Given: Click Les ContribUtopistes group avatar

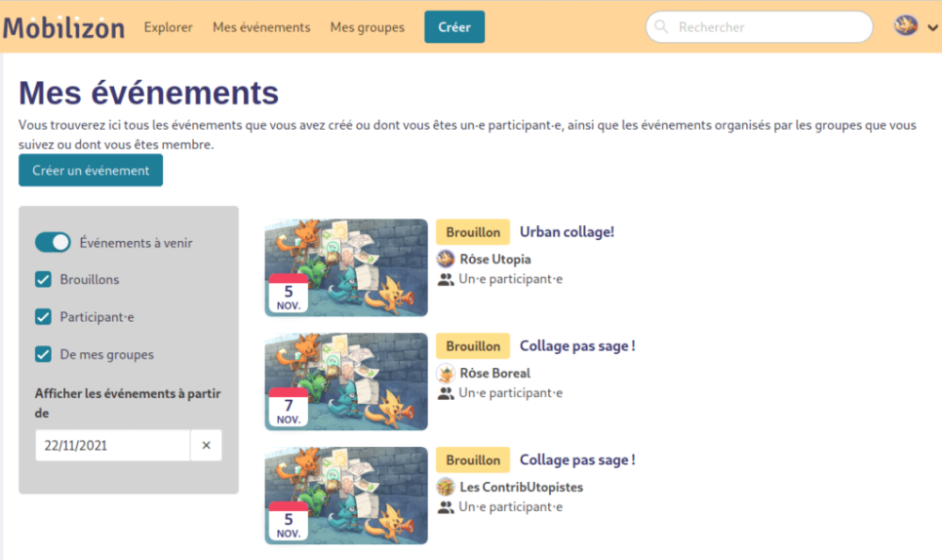Looking at the screenshot, I should (x=447, y=487).
